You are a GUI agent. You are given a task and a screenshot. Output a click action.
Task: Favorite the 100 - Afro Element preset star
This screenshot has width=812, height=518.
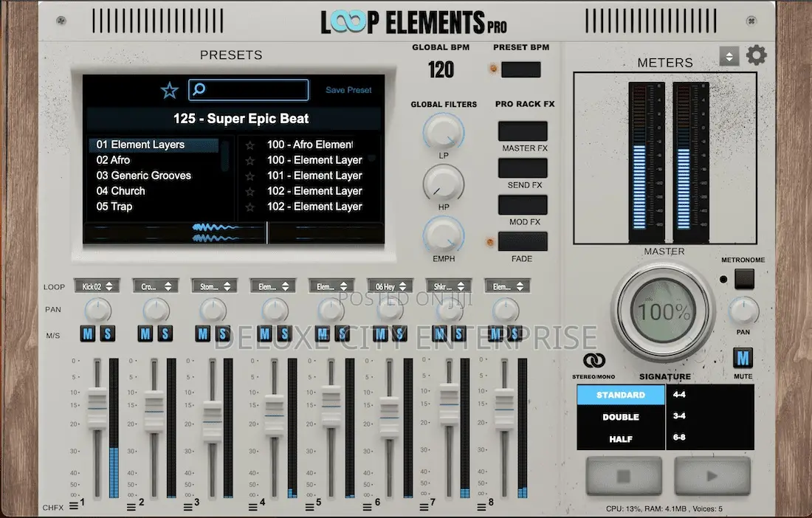coord(250,145)
